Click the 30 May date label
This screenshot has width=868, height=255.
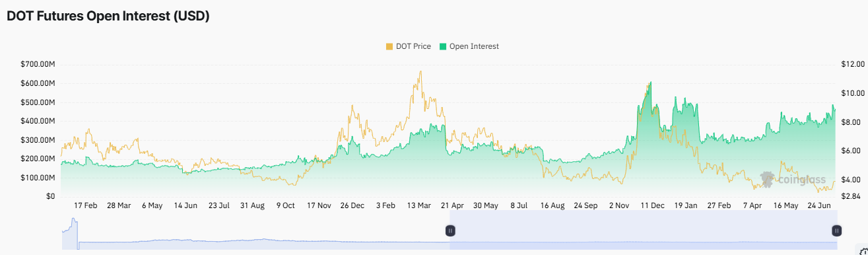pyautogui.click(x=486, y=206)
